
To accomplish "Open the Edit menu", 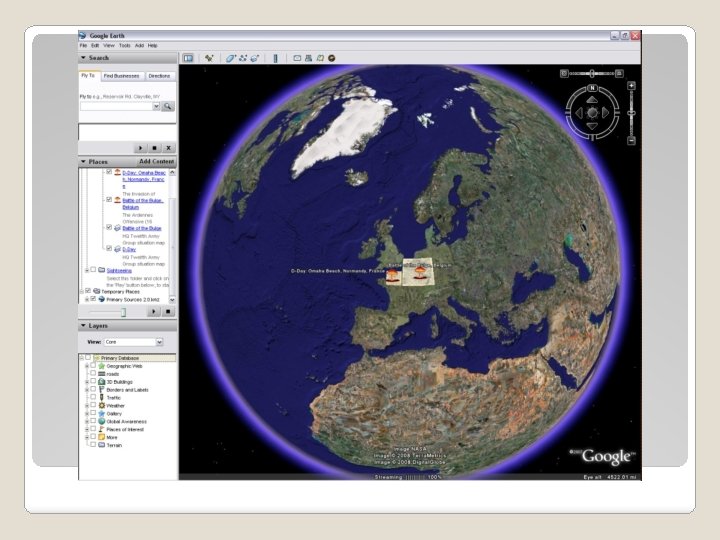I will 95,46.
